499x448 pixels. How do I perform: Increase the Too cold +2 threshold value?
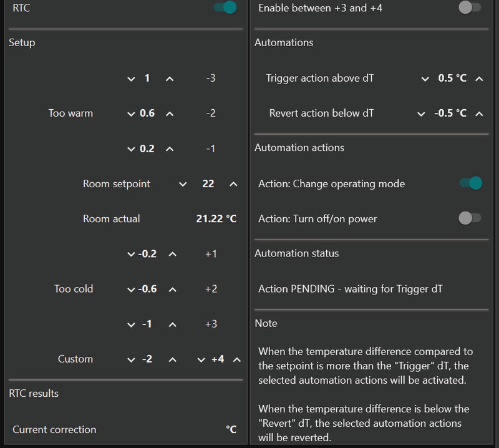click(173, 290)
